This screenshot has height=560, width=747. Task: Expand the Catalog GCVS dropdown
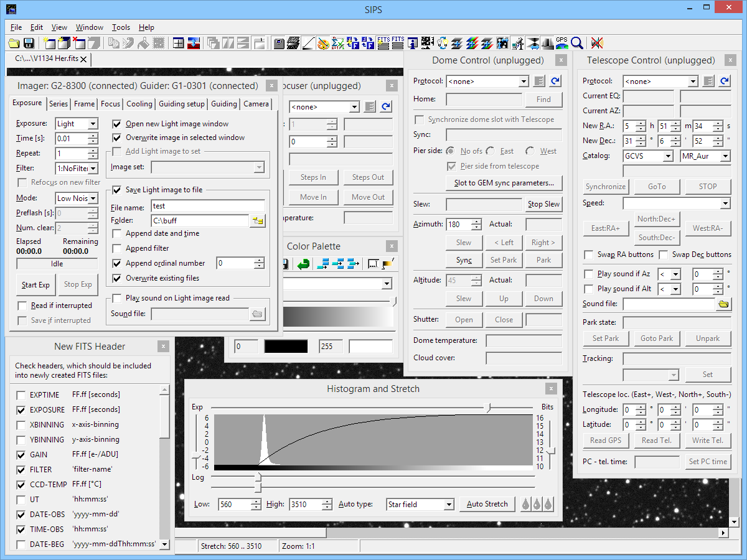point(667,156)
